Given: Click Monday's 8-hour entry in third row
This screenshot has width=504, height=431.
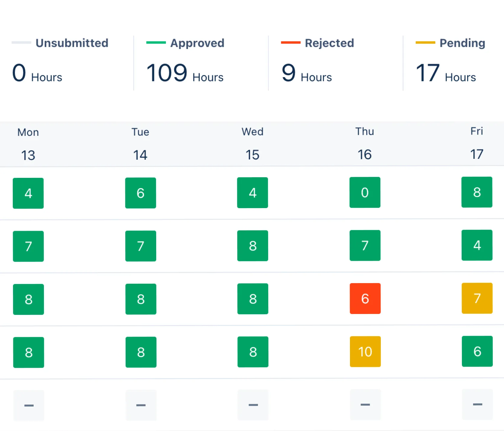Looking at the screenshot, I should 28,299.
